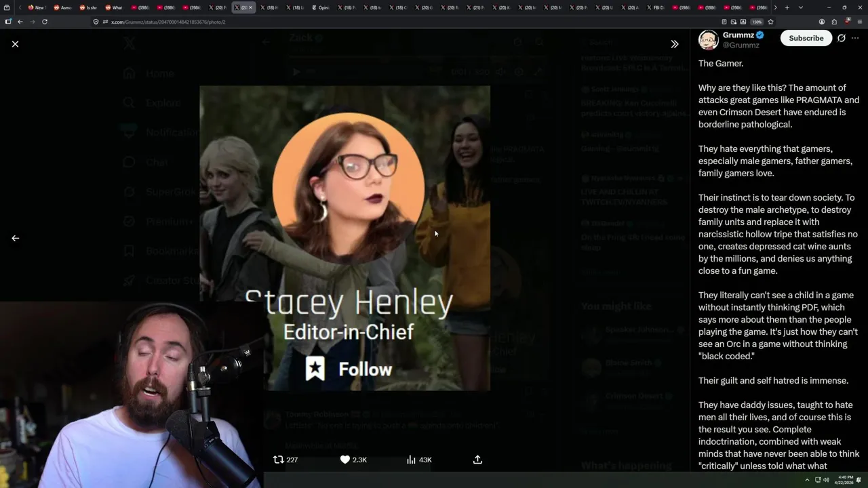868x488 pixels.
Task: Open the extensions icon in browser toolbar
Action: (x=834, y=22)
